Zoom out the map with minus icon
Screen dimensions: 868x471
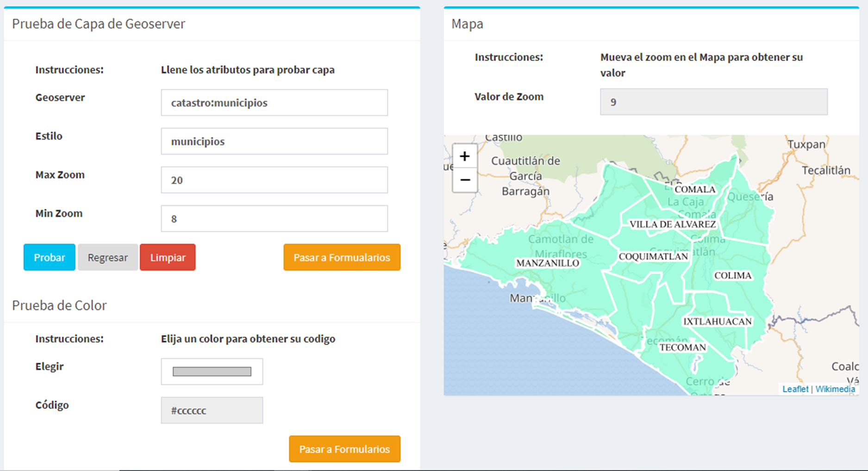point(465,180)
